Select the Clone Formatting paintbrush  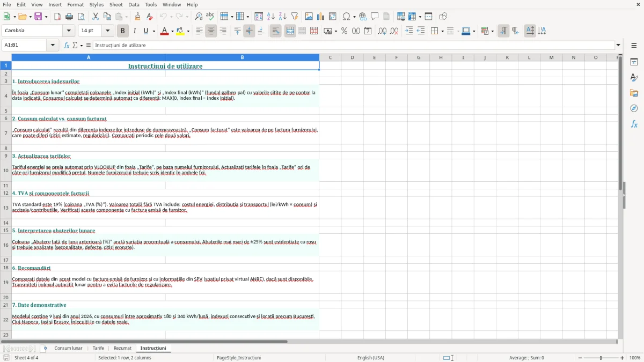[x=138, y=17]
